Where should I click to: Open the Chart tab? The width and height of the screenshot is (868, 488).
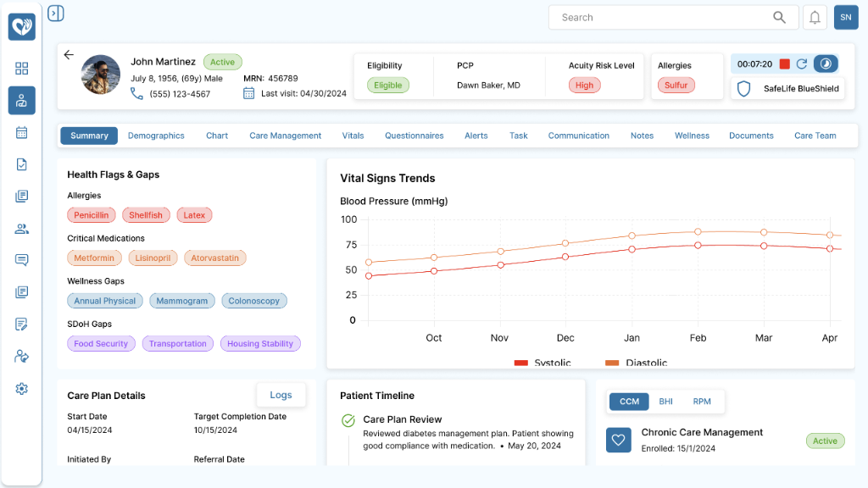[x=217, y=136]
